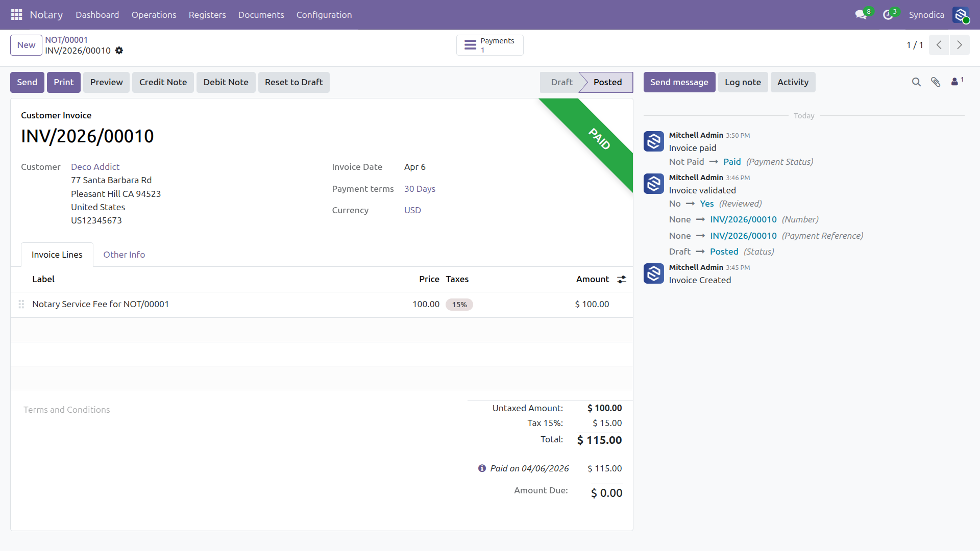
Task: Click the Notary Service Fee line label
Action: click(101, 304)
